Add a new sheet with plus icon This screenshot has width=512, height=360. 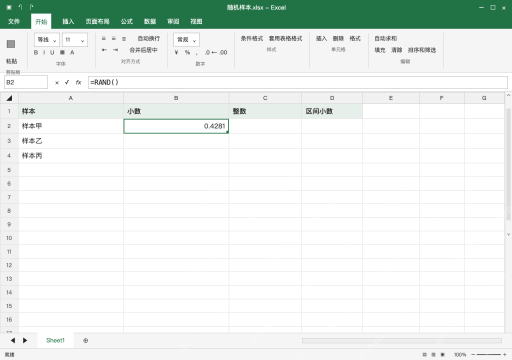(x=86, y=340)
